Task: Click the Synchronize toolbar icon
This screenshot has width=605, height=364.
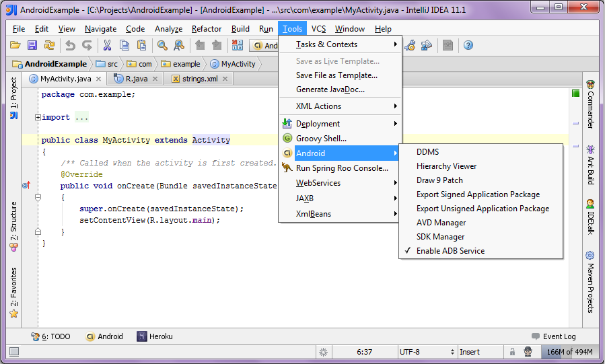Action: pos(49,45)
